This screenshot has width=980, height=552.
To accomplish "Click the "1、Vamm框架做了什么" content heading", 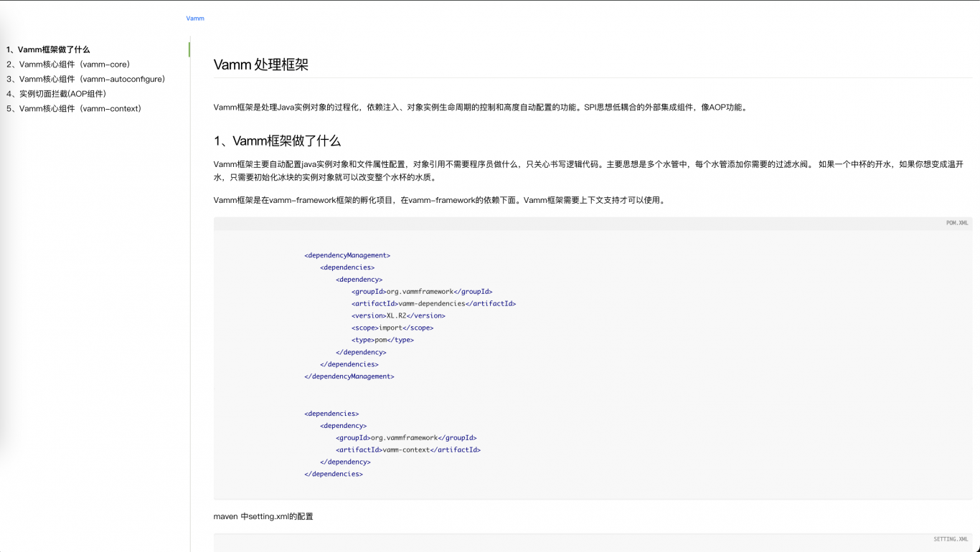I will 277,141.
